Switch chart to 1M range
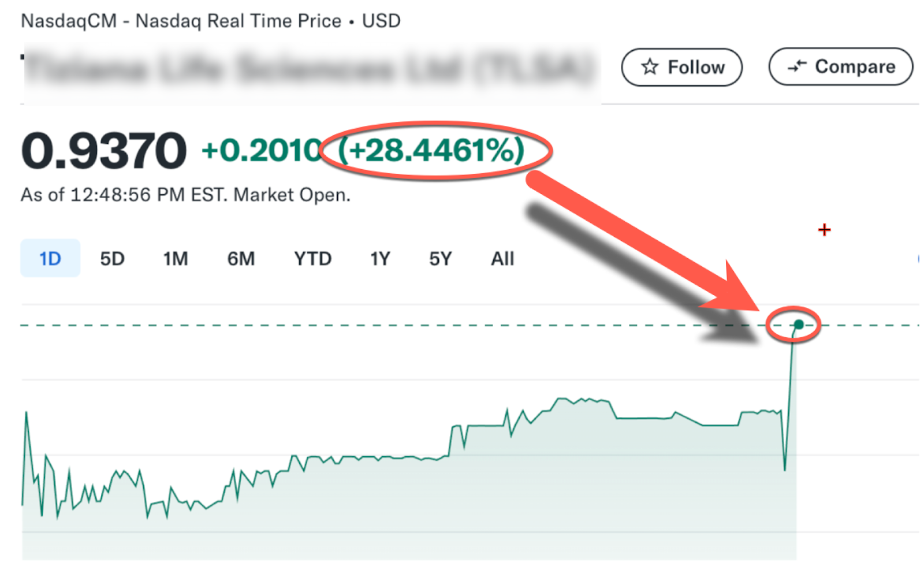The width and height of the screenshot is (924, 570). (175, 258)
